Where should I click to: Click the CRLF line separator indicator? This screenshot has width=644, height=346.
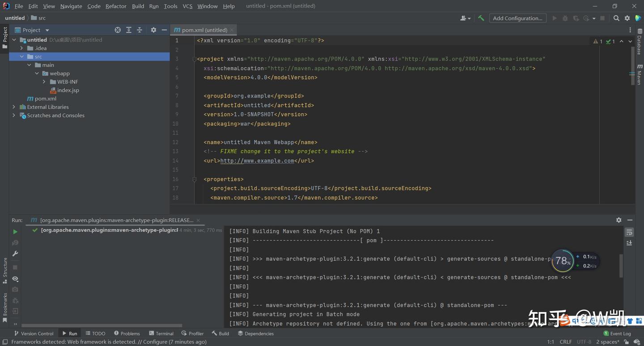tap(565, 342)
